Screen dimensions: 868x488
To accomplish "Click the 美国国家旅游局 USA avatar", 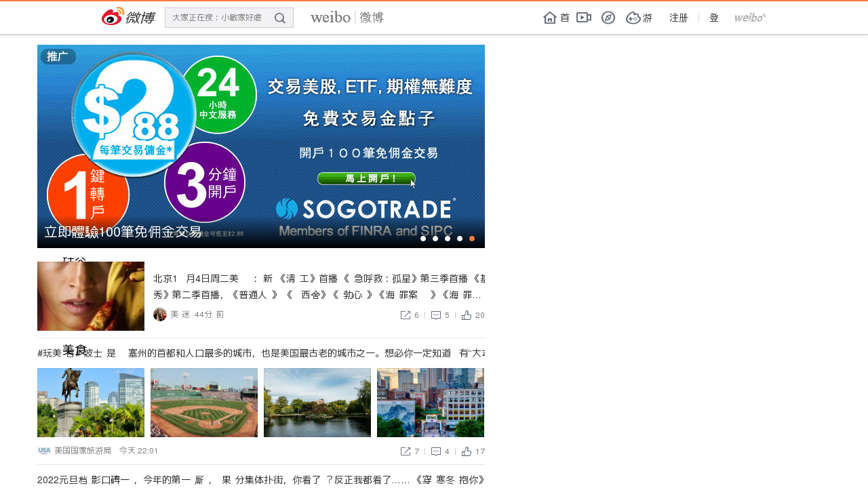I will (x=44, y=451).
